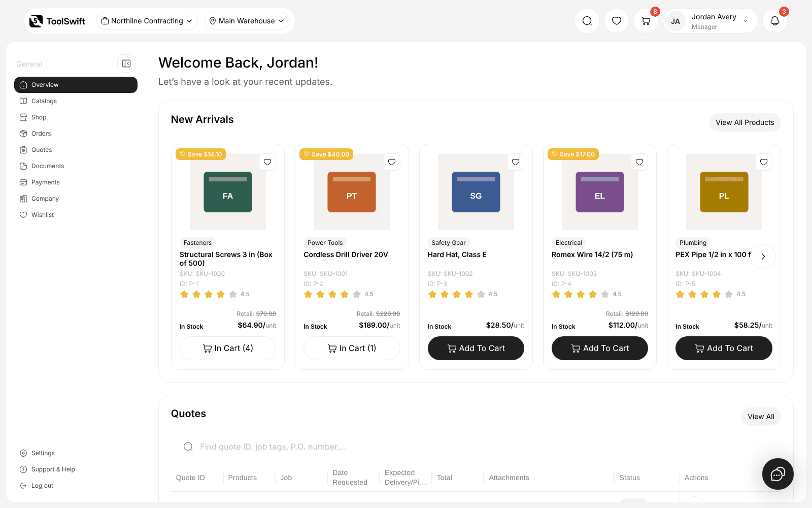Favorite the Romex Wire 14/2
This screenshot has width=812, height=508.
[x=639, y=162]
